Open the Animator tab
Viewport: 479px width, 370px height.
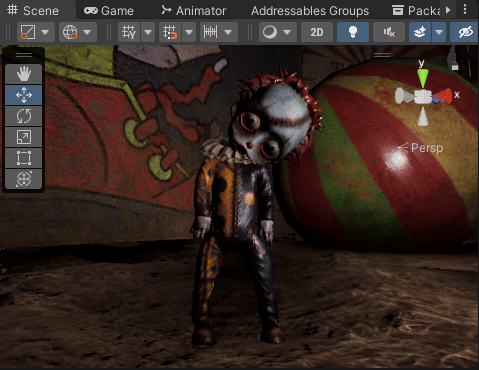(x=193, y=11)
